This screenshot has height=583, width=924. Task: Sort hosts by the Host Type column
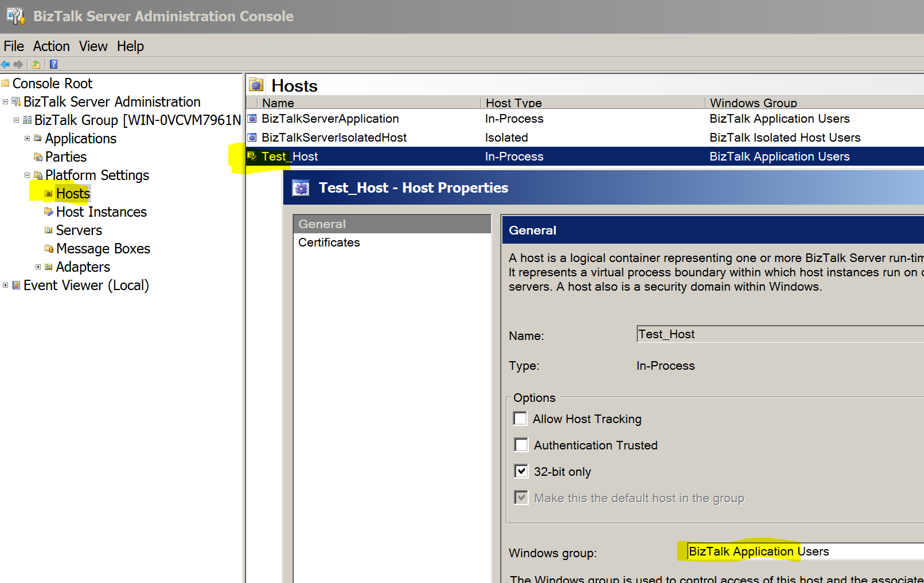coord(593,103)
